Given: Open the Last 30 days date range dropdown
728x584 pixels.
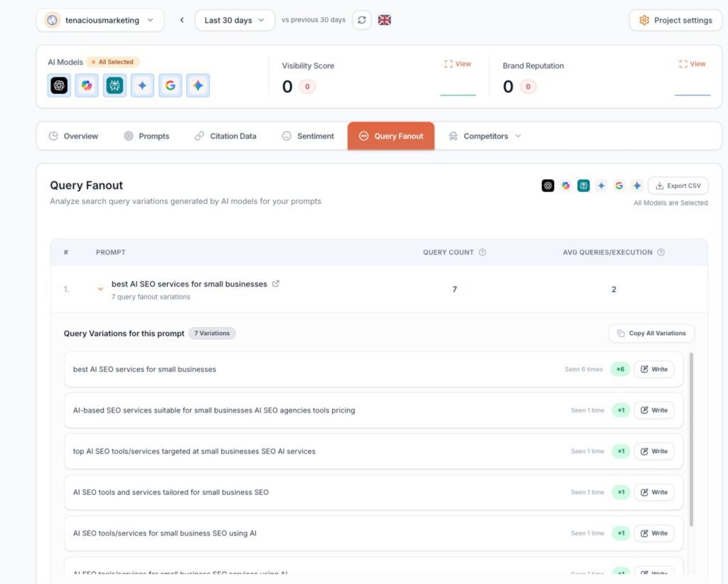Looking at the screenshot, I should pyautogui.click(x=234, y=20).
